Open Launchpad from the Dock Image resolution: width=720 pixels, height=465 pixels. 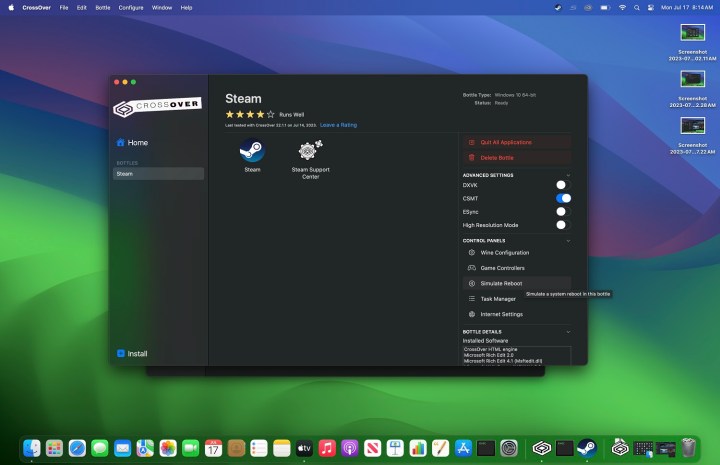(x=54, y=448)
